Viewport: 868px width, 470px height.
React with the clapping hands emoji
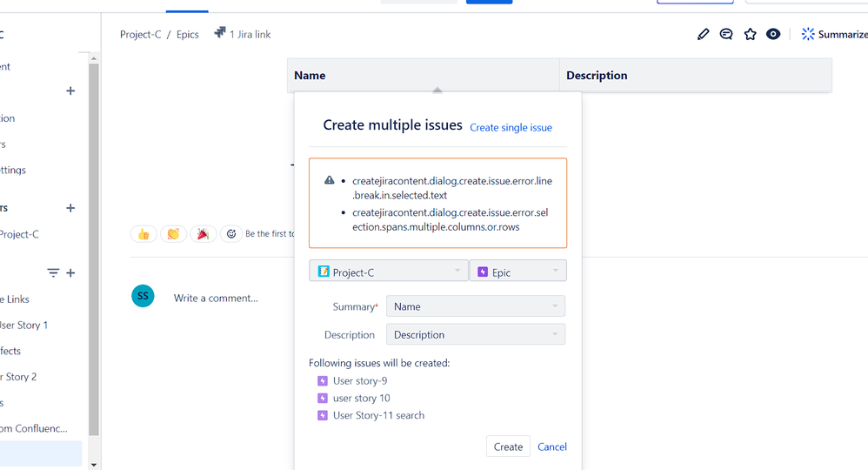pos(173,234)
